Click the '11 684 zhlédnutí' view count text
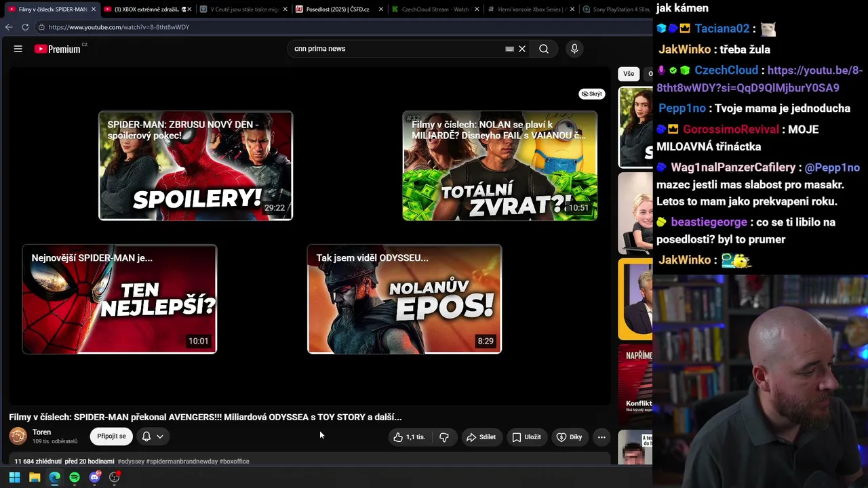This screenshot has width=868, height=488. (37, 462)
